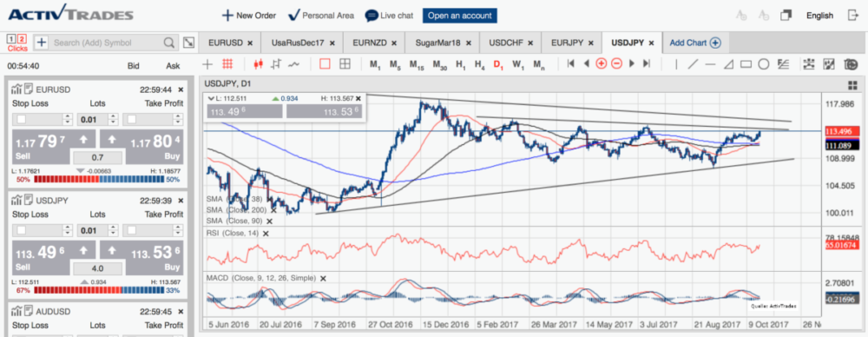868x337 pixels.
Task: Increase USDJPY Take Profit stepper value
Action: pos(178,228)
